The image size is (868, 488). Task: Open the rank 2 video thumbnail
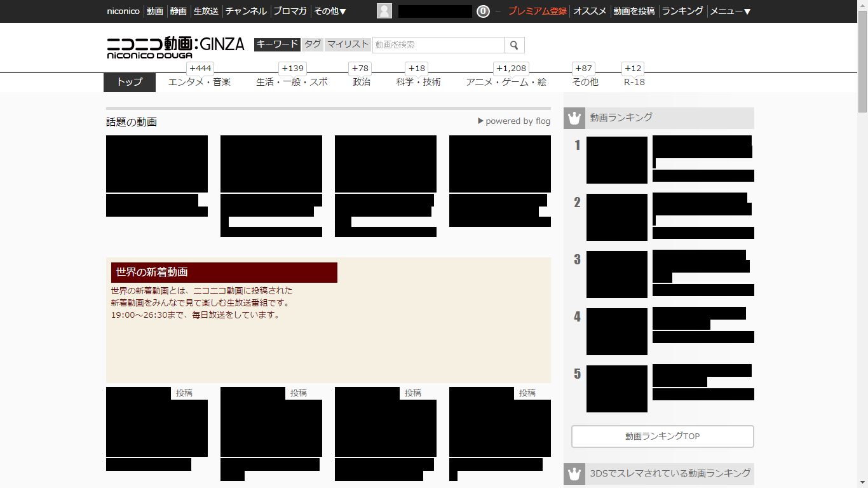pyautogui.click(x=617, y=217)
